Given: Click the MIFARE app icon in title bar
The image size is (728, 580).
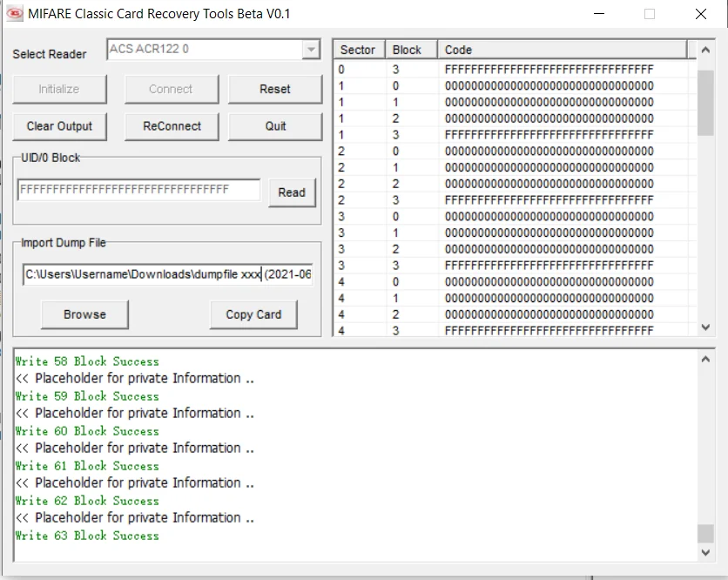Looking at the screenshot, I should tap(15, 13).
